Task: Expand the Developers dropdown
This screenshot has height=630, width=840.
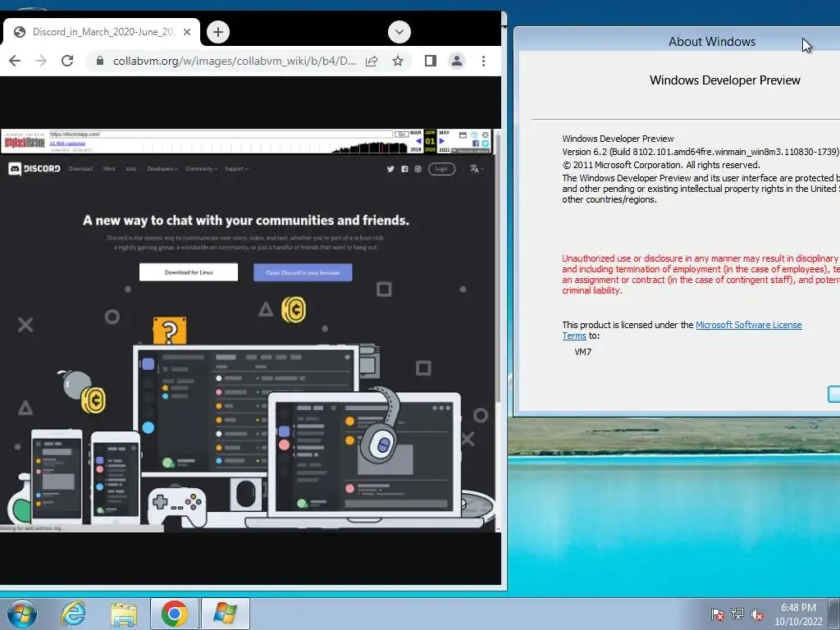Action: [x=162, y=169]
